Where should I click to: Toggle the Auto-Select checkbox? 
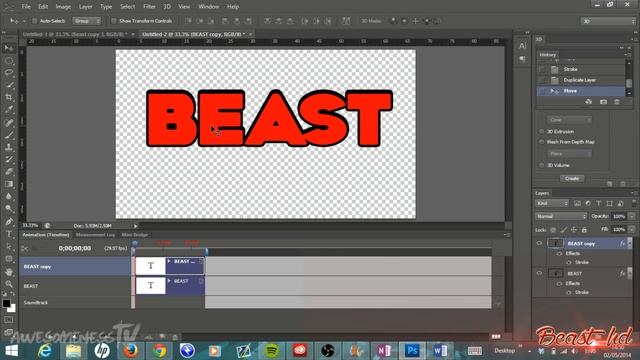(x=35, y=21)
